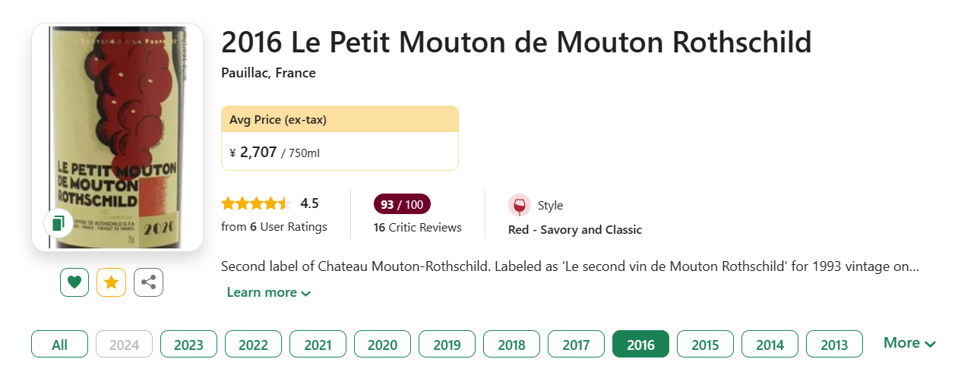Click the gold star rate icon
The image size is (980, 378).
[111, 282]
